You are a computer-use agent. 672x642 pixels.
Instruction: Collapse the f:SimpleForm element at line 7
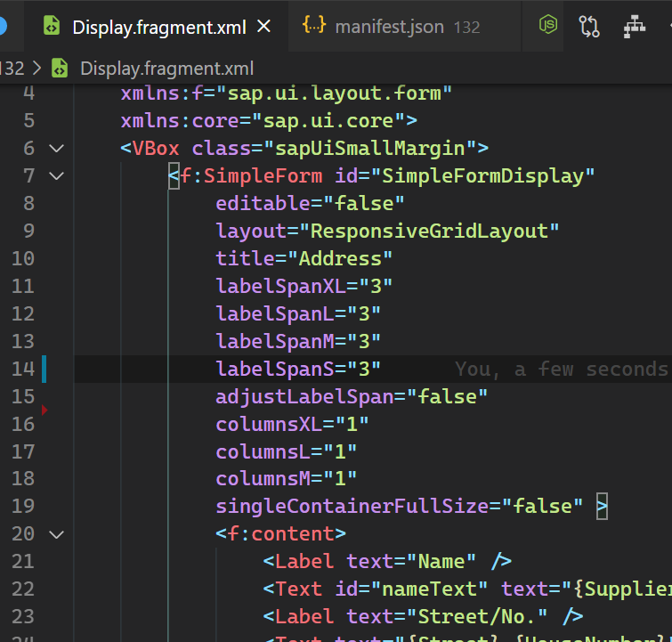tap(57, 176)
